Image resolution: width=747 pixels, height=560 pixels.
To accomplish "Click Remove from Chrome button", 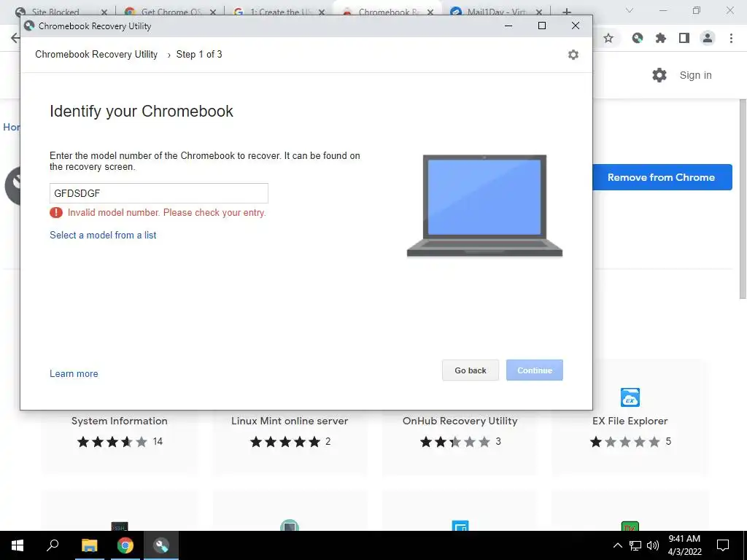I will pyautogui.click(x=662, y=177).
